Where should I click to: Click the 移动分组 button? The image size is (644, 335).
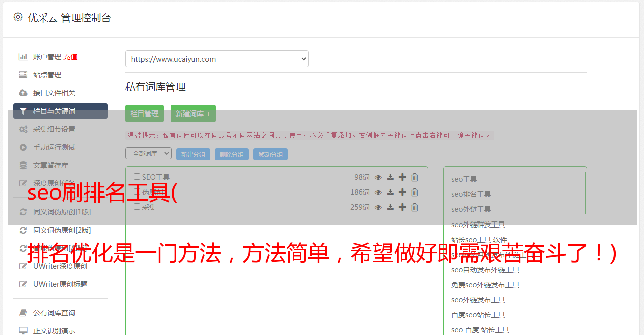point(271,154)
